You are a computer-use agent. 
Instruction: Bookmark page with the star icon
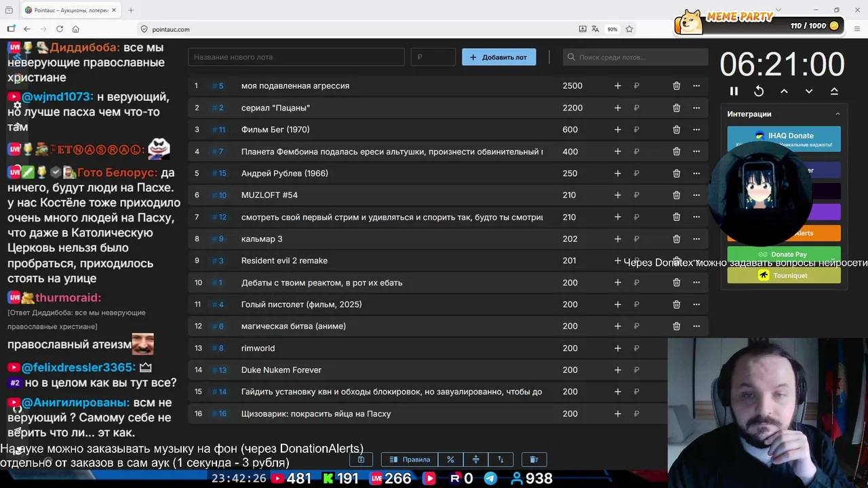629,29
